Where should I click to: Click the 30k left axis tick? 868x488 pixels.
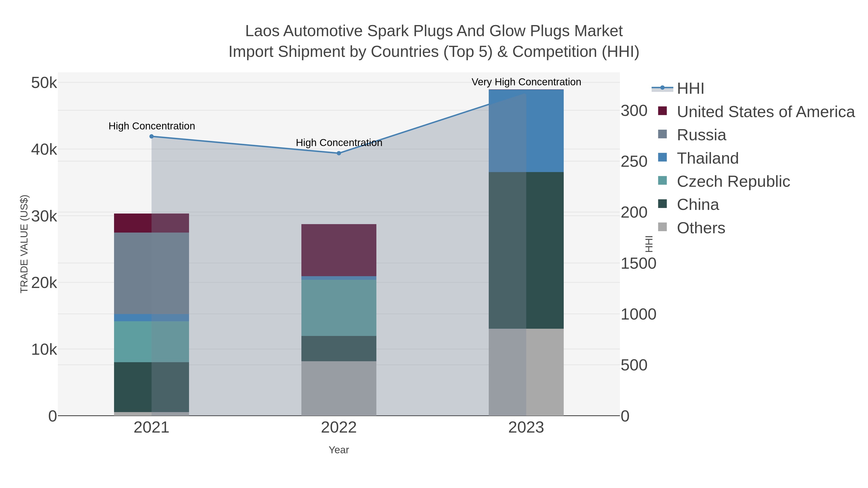44,216
